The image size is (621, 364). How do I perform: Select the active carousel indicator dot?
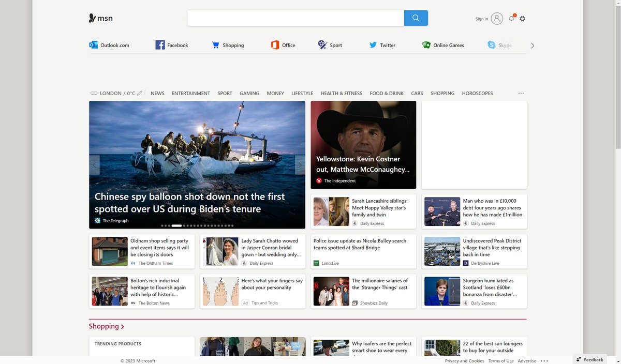coord(176,226)
